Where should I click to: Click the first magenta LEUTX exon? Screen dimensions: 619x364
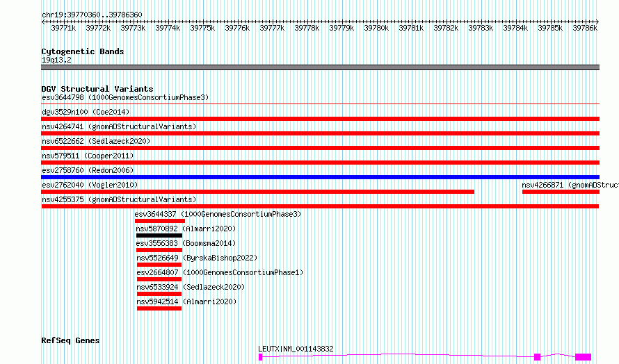coord(261,357)
